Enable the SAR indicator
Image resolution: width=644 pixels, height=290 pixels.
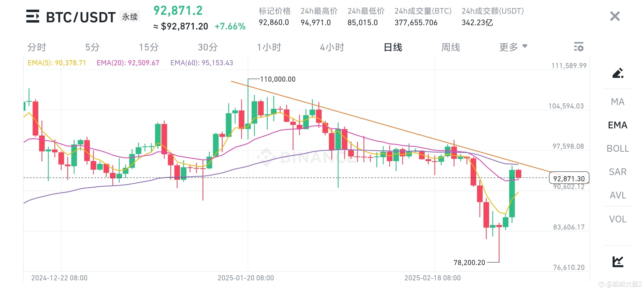618,172
